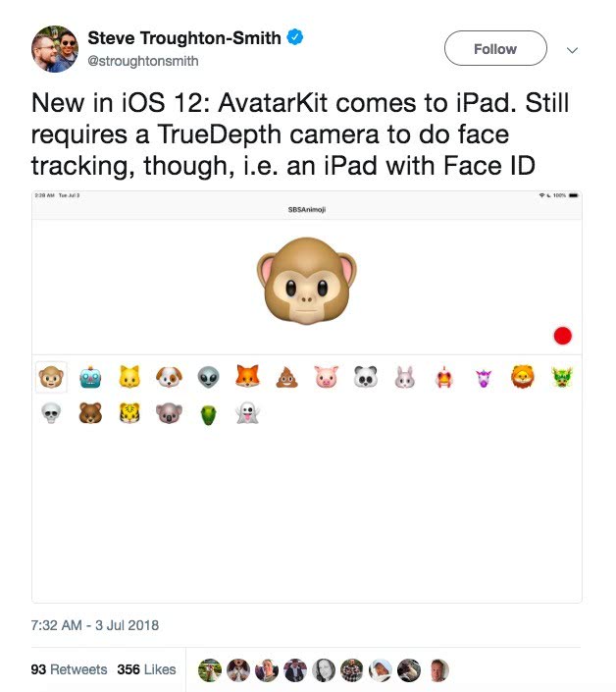Select the poop Animoji

coord(286,376)
